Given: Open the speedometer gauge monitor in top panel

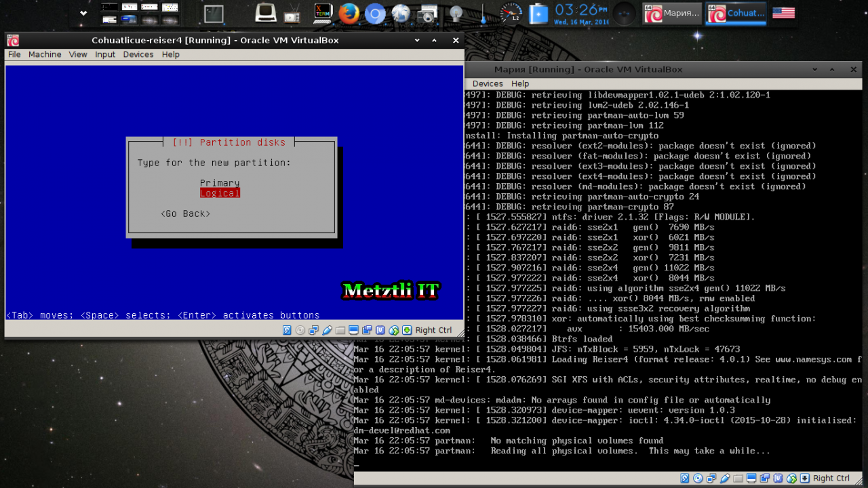Looking at the screenshot, I should click(511, 13).
